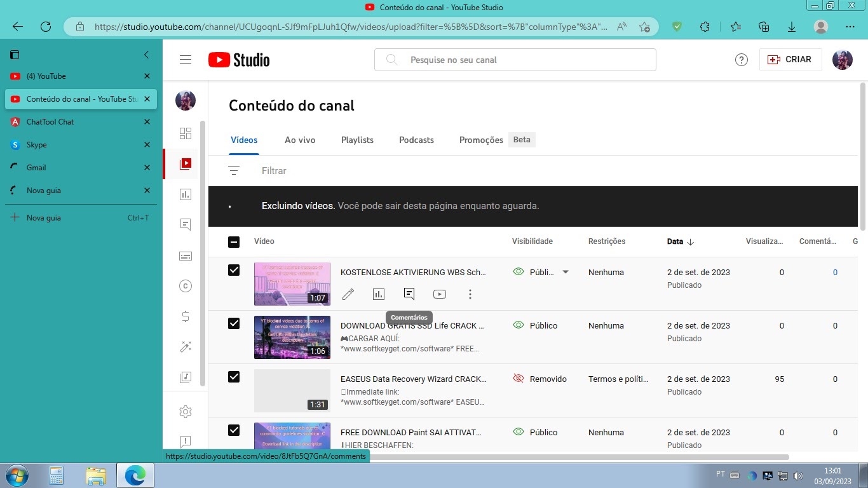Switch to the Promoções tab

481,140
